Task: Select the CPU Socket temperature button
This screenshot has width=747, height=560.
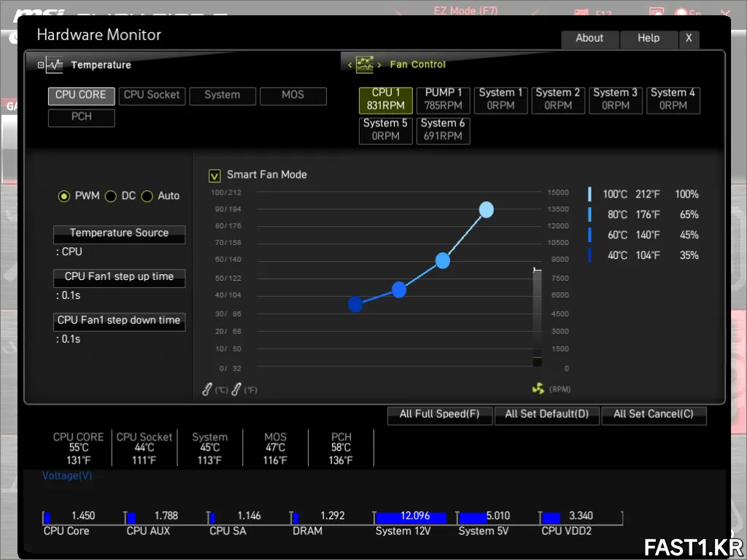Action: [x=152, y=96]
